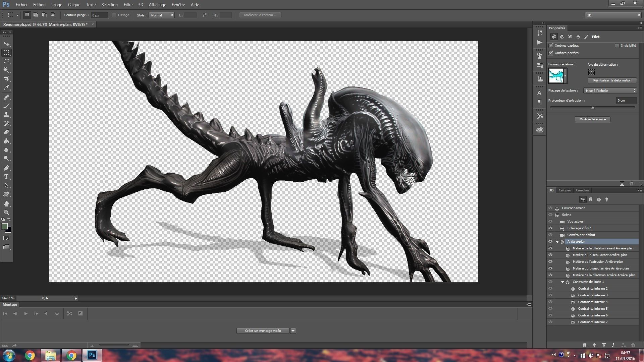
Task: Click the split at playhead scissors icon
Action: [69, 313]
